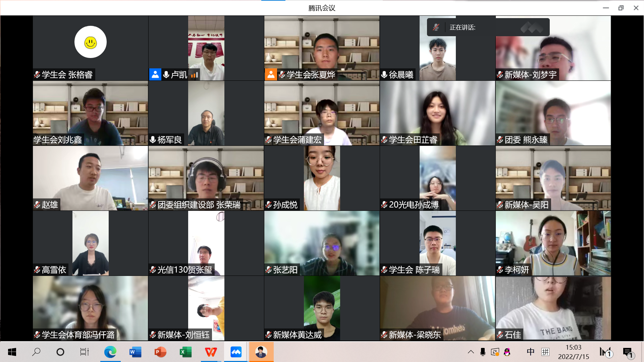Click the signal strength bars next to 卢凯
The image size is (644, 362).
pos(195,75)
